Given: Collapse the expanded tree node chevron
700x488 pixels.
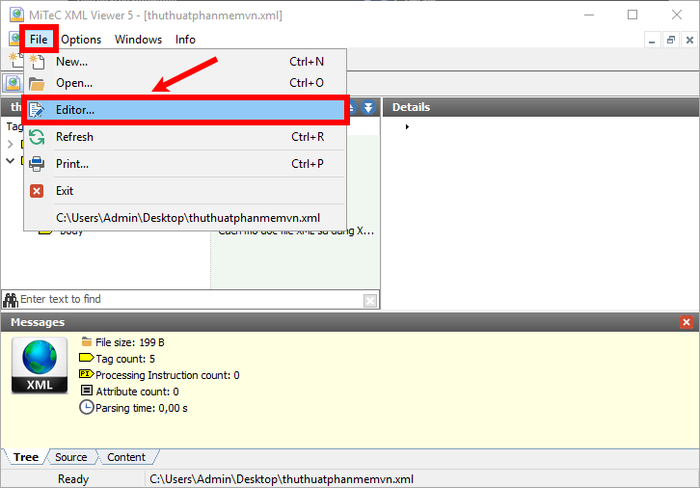Looking at the screenshot, I should coord(10,161).
